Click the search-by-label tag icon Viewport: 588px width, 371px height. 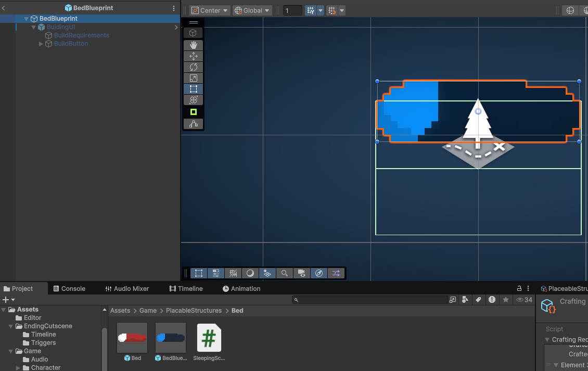click(x=478, y=300)
